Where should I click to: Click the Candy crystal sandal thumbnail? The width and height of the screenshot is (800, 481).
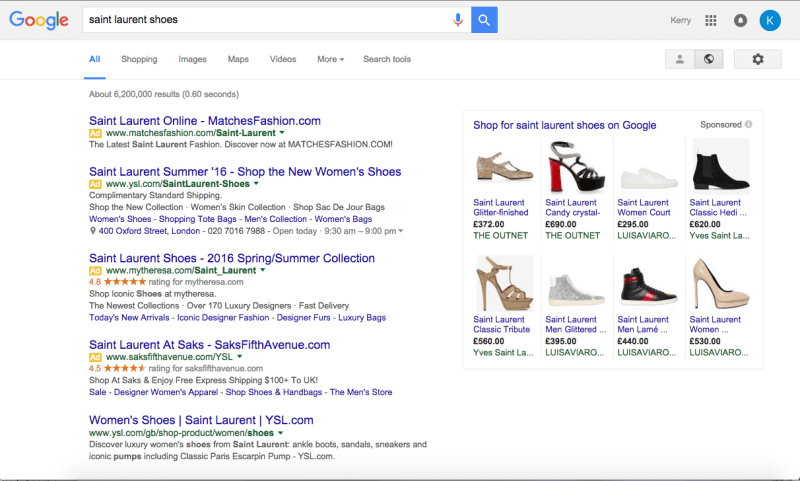[x=576, y=167]
